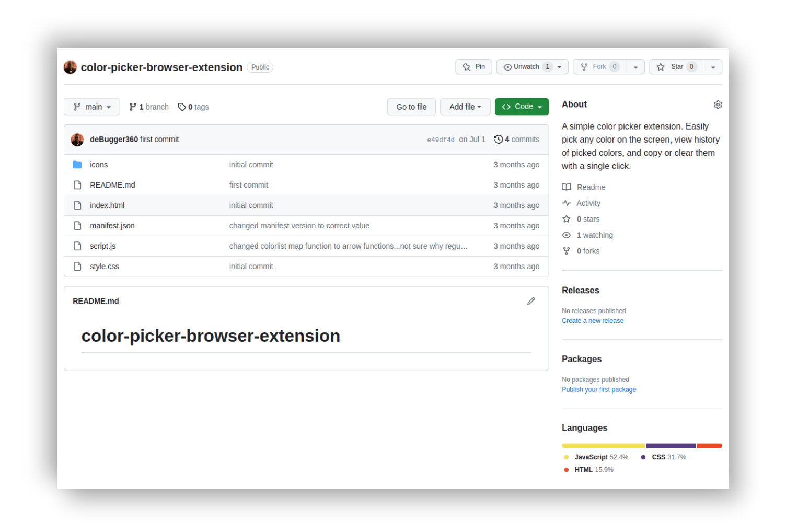The width and height of the screenshot is (786, 532).
Task: Click the repository owner avatar in header
Action: (70, 67)
